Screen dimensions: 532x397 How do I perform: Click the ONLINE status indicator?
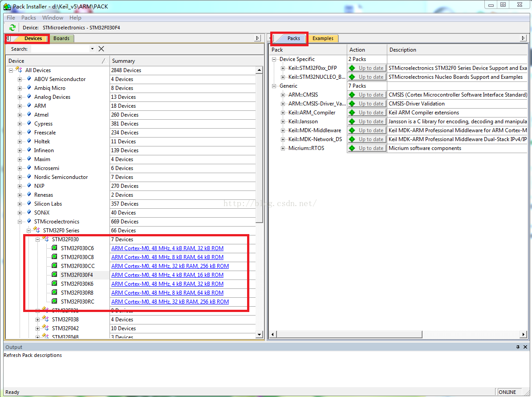point(507,392)
